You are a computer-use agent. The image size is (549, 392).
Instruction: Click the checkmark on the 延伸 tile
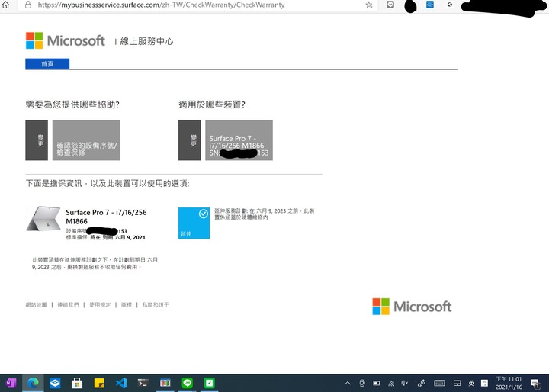204,214
